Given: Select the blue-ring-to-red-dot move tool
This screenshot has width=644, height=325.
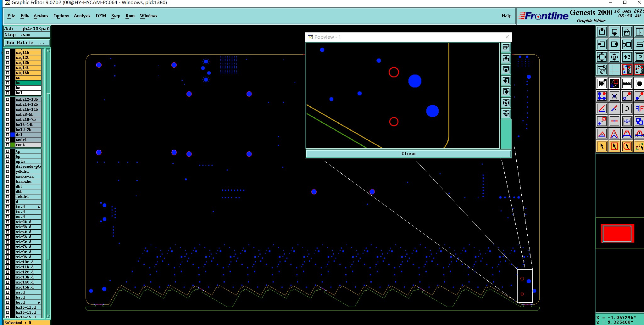Looking at the screenshot, I should 627,96.
